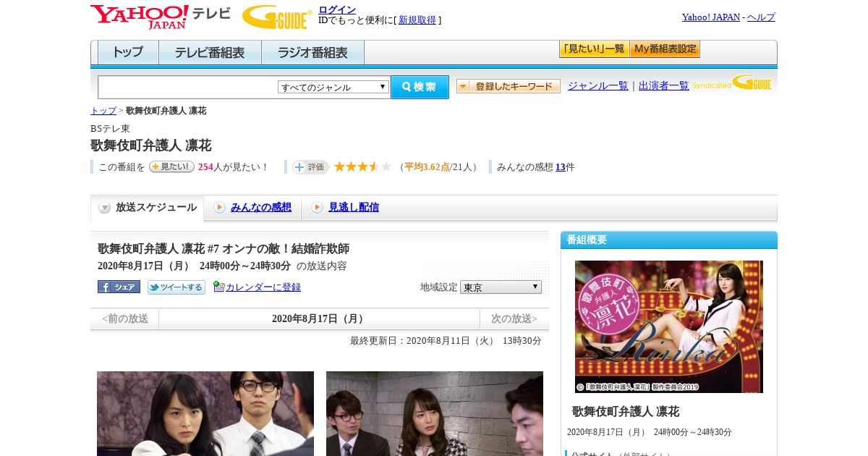Click the left episode scene photo
The image size is (868, 456).
(205, 413)
